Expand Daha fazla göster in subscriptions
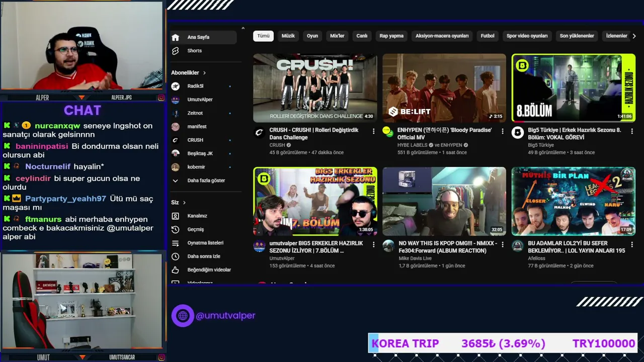 pyautogui.click(x=203, y=180)
